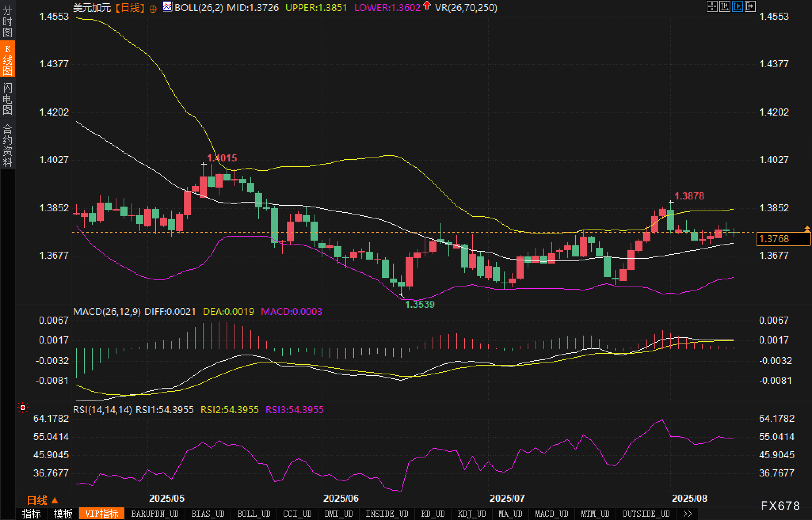Open the 指标 menu at the bottom
Viewport: 812px width, 520px height.
coord(31,514)
